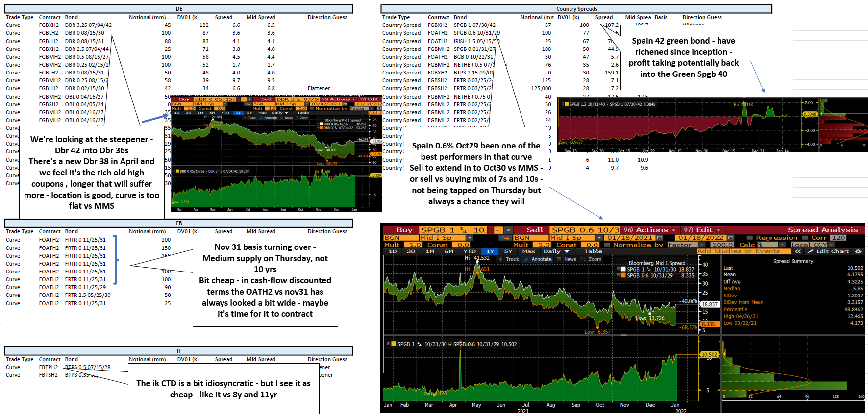Click Table button in SPGB chart

593,251
